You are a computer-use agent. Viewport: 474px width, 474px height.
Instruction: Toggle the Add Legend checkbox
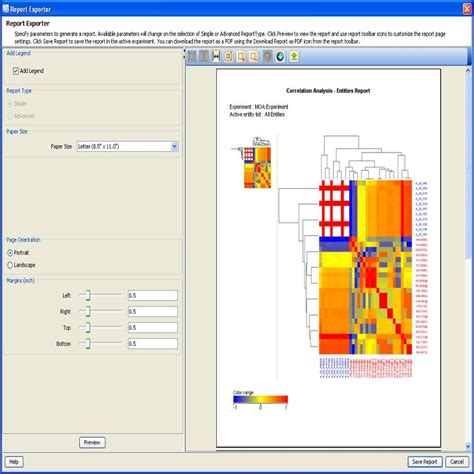[x=16, y=71]
